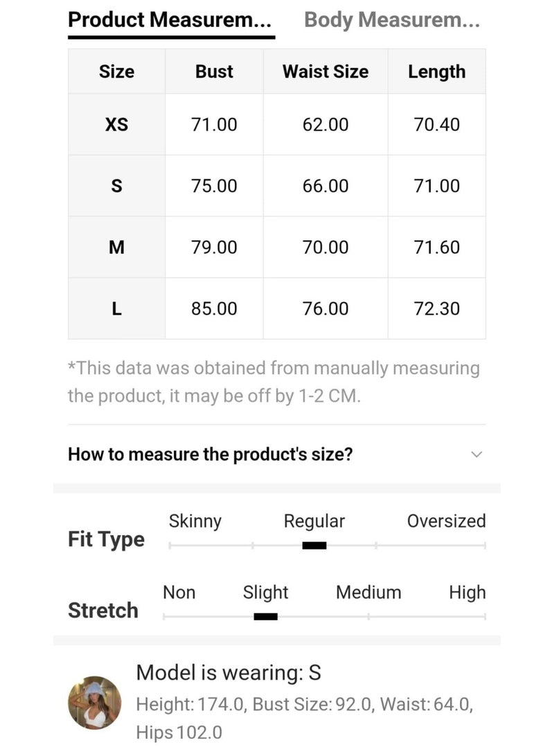
Task: Click the Size column header
Action: 116,71
